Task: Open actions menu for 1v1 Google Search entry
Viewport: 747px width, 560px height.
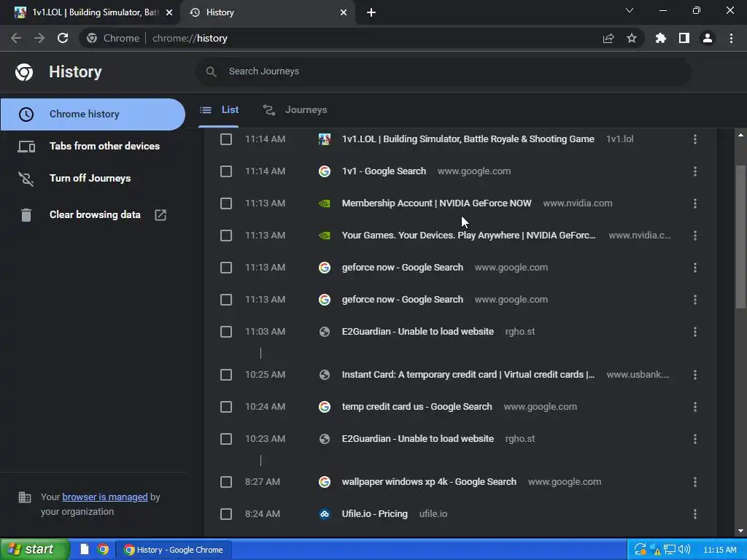Action: coord(695,171)
